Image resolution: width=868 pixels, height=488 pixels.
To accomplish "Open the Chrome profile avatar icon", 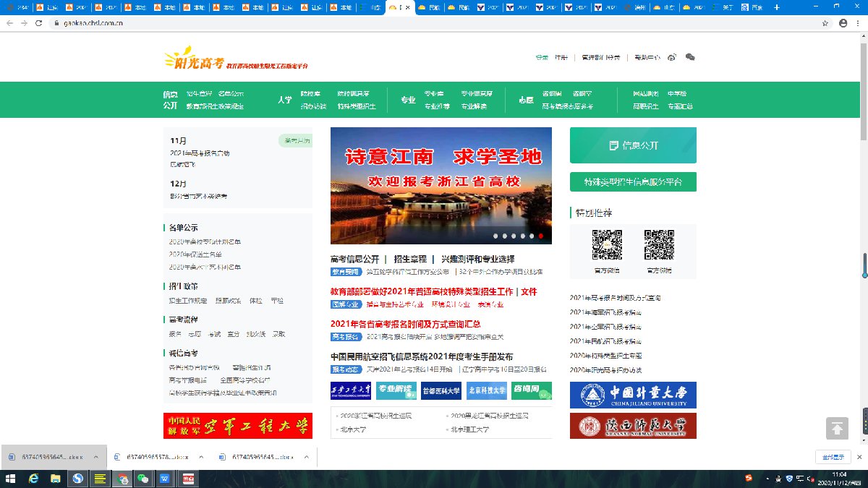I will pos(843,23).
